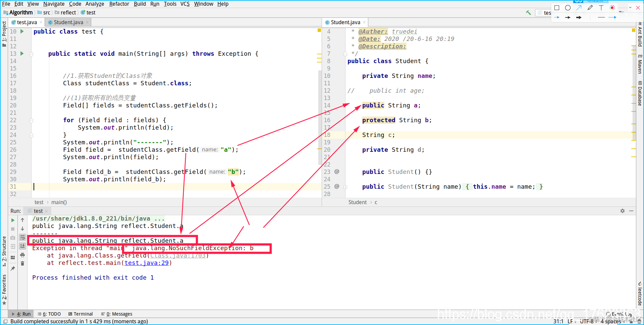Click the up-arrow stack trace icon
The height and width of the screenshot is (325, 644).
click(22, 220)
